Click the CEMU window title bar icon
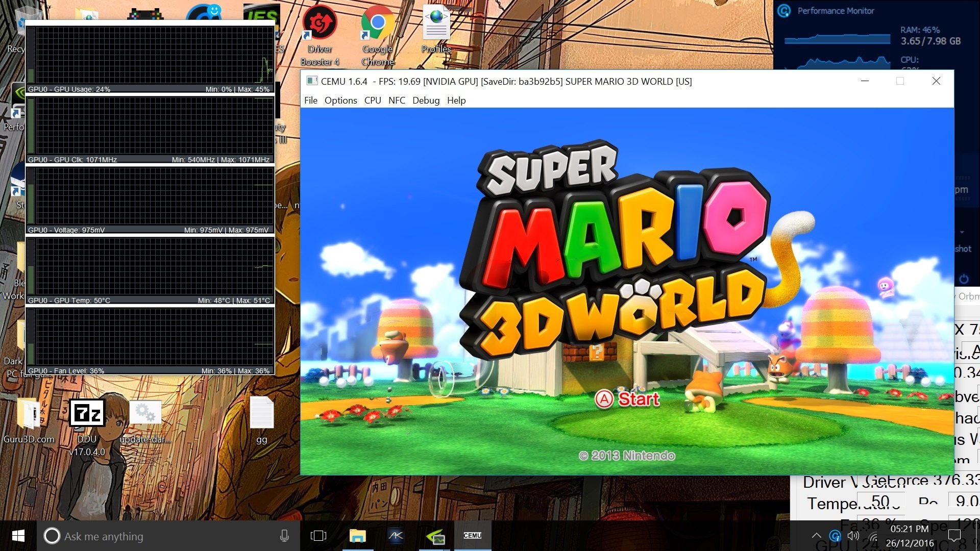Screen dimensions: 980x551 tap(312, 81)
